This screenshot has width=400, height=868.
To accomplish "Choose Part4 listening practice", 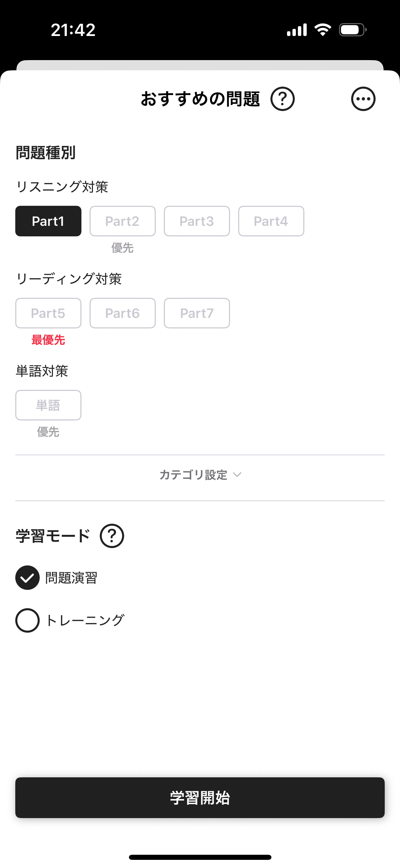I will coord(271,221).
